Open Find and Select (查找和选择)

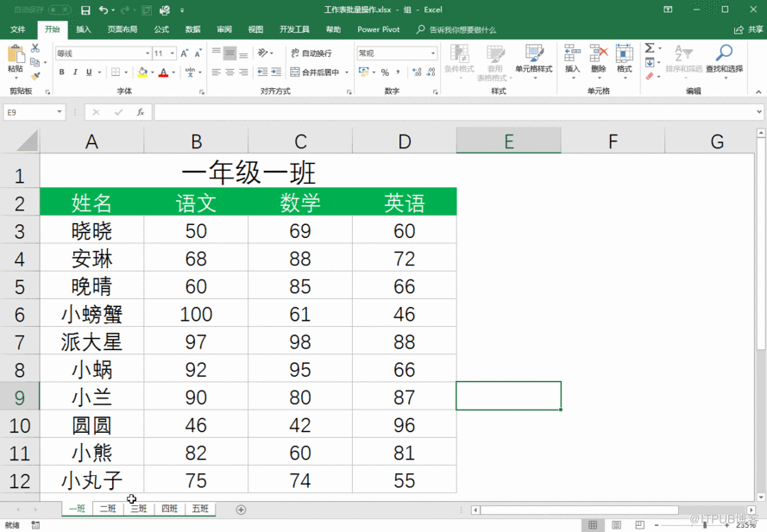[723, 59]
